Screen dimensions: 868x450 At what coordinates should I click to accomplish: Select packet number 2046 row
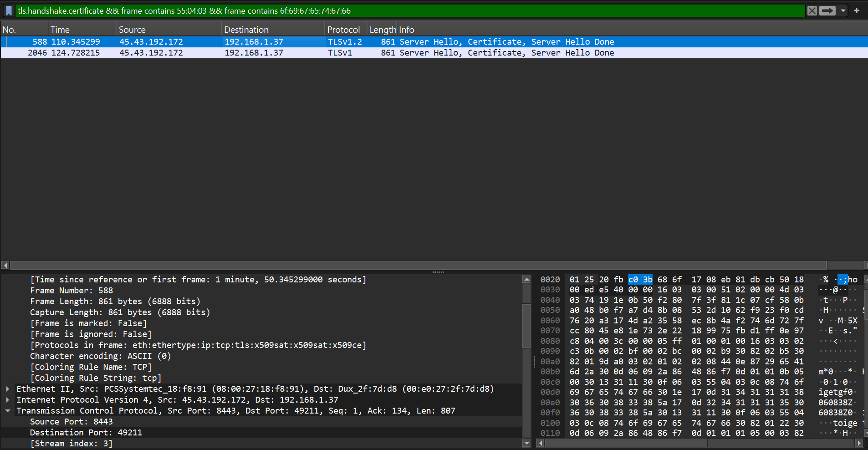click(x=434, y=53)
